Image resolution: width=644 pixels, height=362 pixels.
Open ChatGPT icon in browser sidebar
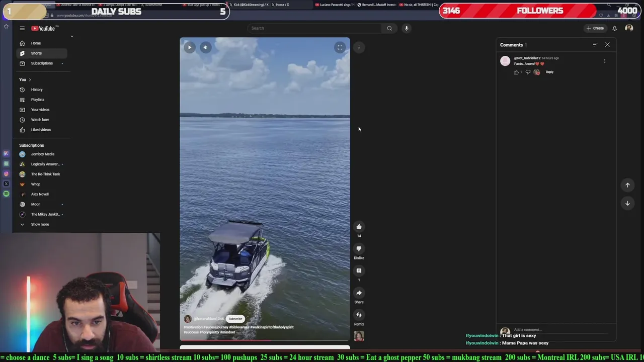tap(6, 164)
